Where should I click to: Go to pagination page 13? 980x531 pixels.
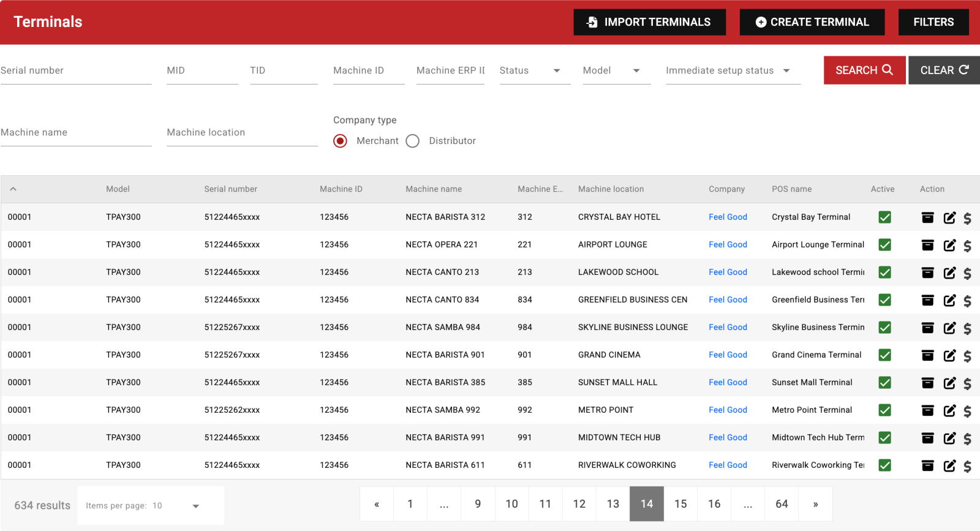613,504
